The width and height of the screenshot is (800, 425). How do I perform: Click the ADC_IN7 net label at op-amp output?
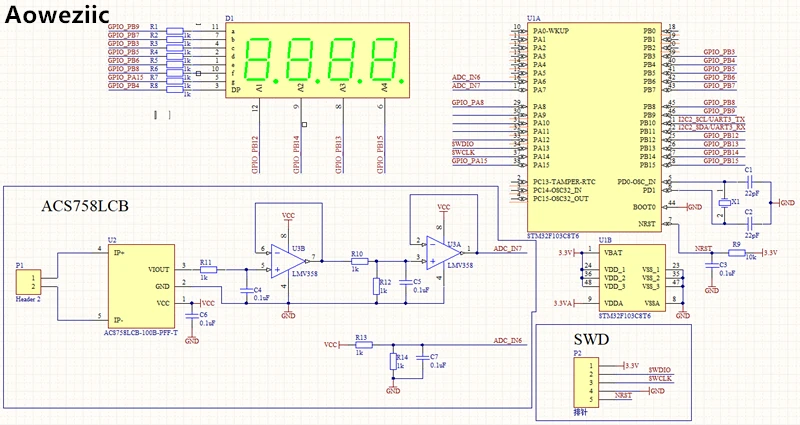click(508, 249)
